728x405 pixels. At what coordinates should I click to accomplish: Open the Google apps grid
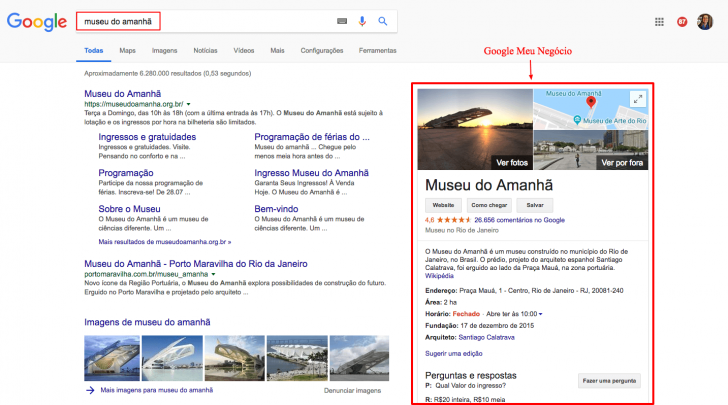pyautogui.click(x=659, y=22)
